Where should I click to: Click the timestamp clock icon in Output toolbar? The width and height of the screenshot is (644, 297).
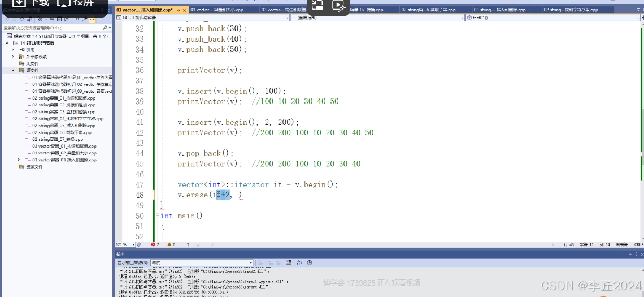(x=309, y=262)
